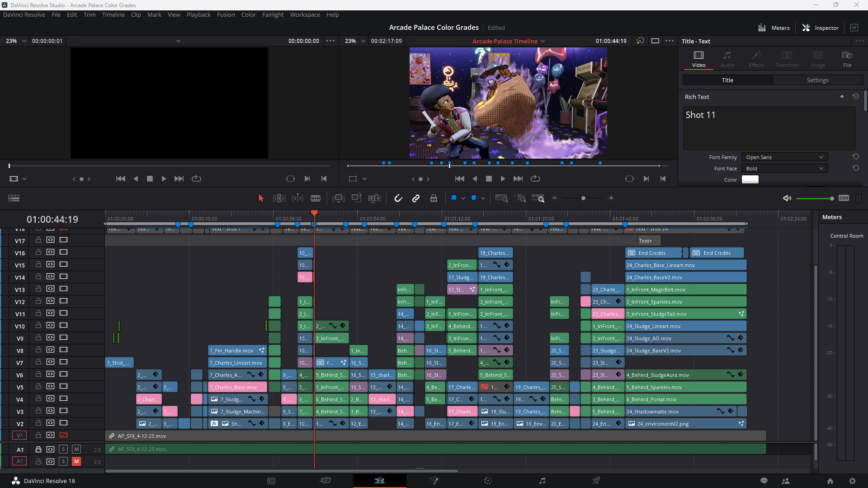
Task: Select the arrow Selection Mode tool
Action: (261, 198)
